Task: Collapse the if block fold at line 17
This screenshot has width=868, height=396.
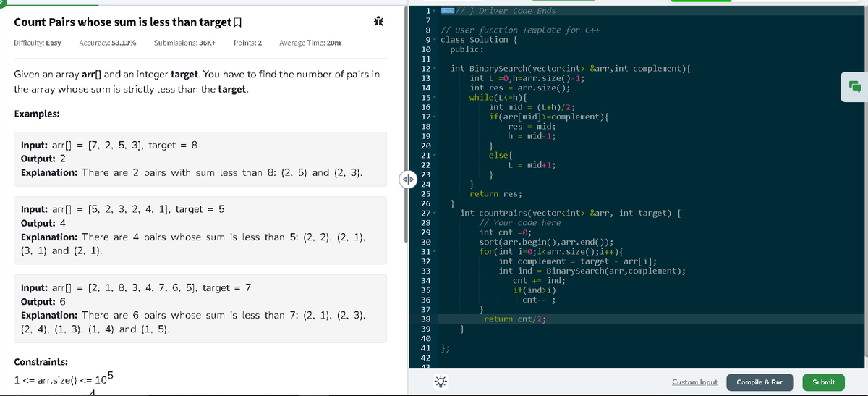Action: [x=436, y=117]
